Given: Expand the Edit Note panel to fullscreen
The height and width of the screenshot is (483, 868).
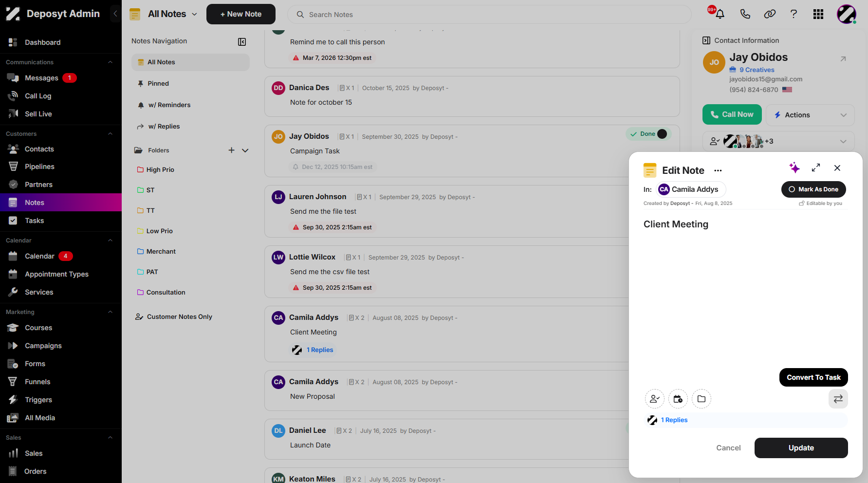Looking at the screenshot, I should pyautogui.click(x=816, y=168).
